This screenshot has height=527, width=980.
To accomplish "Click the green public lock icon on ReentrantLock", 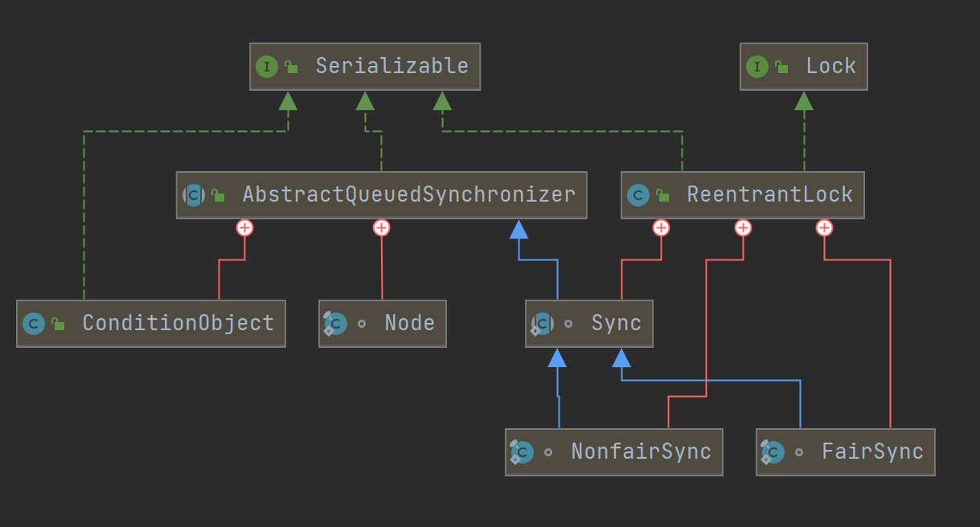I will tap(662, 195).
